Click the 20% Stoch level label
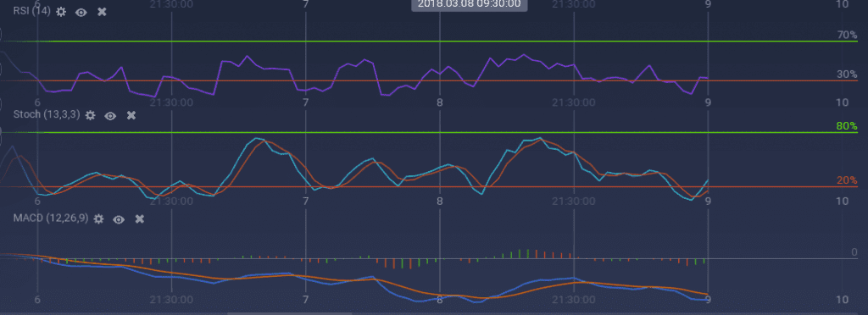Screen dimensions: 868x315 click(x=847, y=180)
